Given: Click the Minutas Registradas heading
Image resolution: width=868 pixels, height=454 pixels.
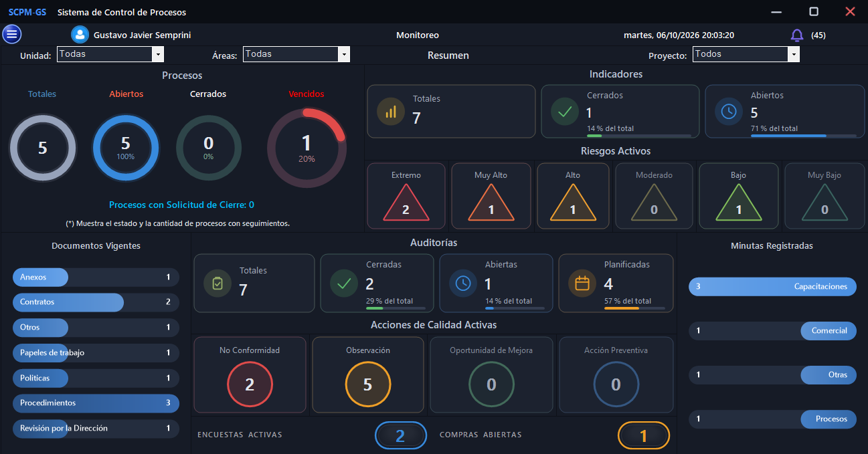Looking at the screenshot, I should [772, 246].
